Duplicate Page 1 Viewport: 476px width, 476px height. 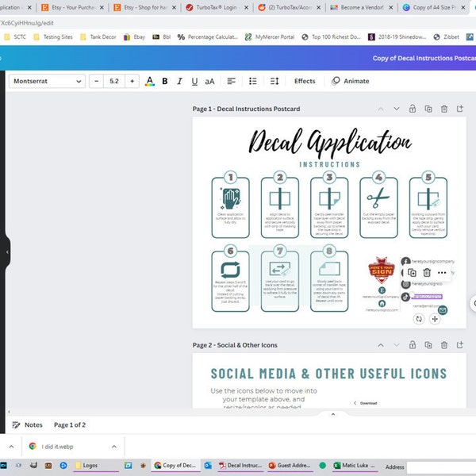(x=428, y=109)
